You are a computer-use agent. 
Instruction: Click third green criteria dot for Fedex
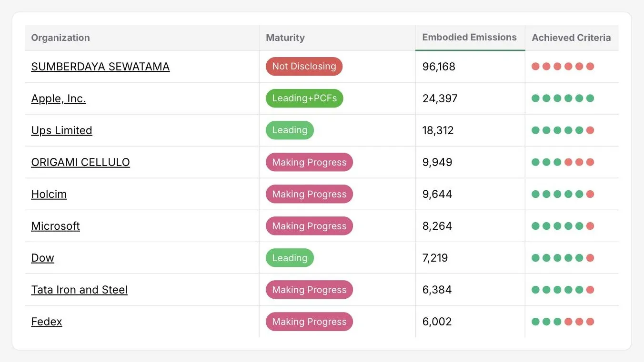[x=557, y=322]
